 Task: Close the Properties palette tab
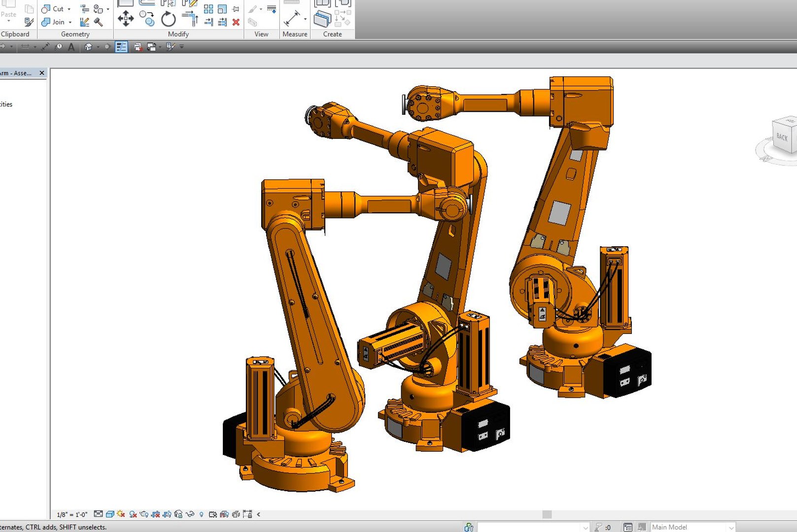point(42,73)
